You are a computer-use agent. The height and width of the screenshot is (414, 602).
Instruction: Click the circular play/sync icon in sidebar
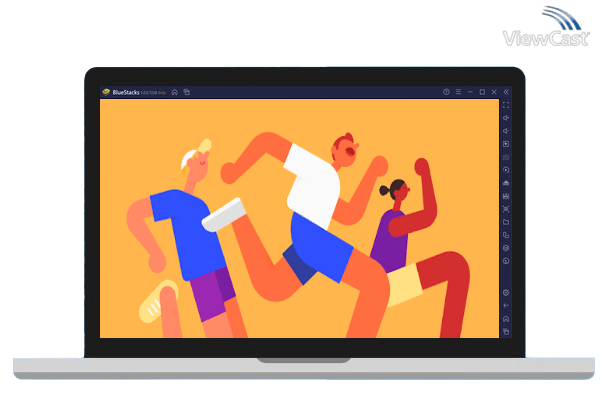tap(506, 170)
